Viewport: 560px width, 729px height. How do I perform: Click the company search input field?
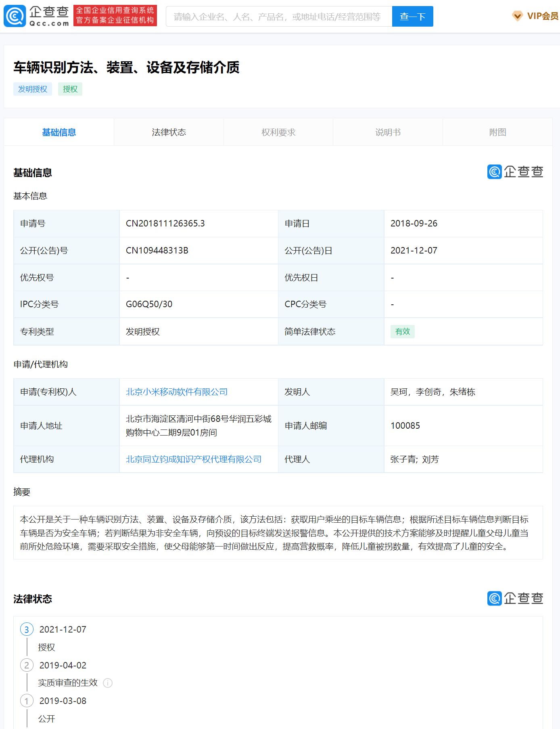[x=279, y=17]
